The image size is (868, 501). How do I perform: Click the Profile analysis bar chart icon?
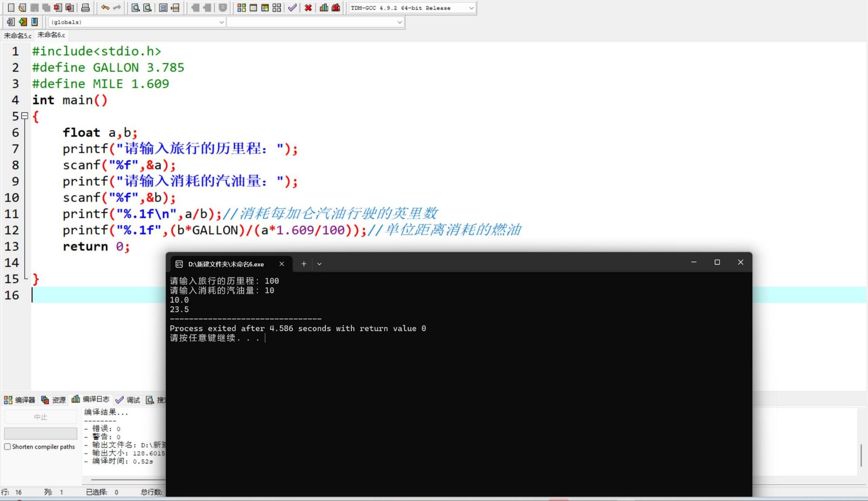tap(324, 8)
